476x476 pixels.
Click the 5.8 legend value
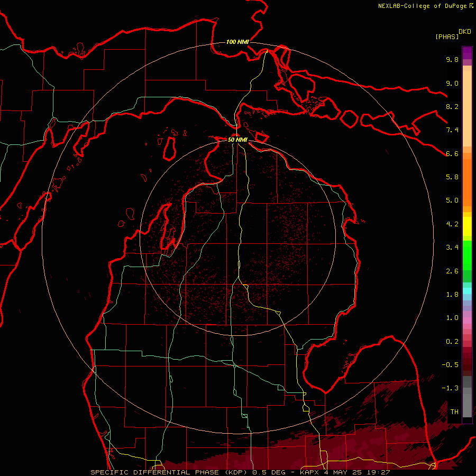point(452,177)
